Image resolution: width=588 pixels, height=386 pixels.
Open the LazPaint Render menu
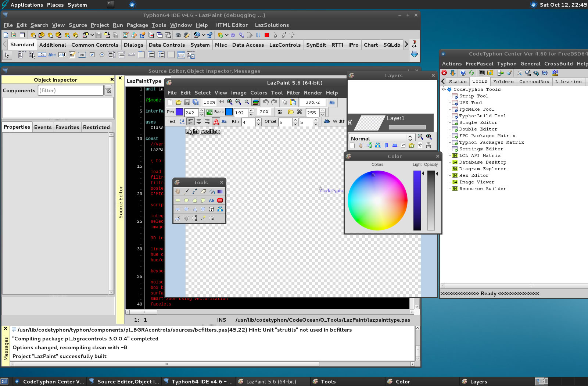[x=313, y=93]
